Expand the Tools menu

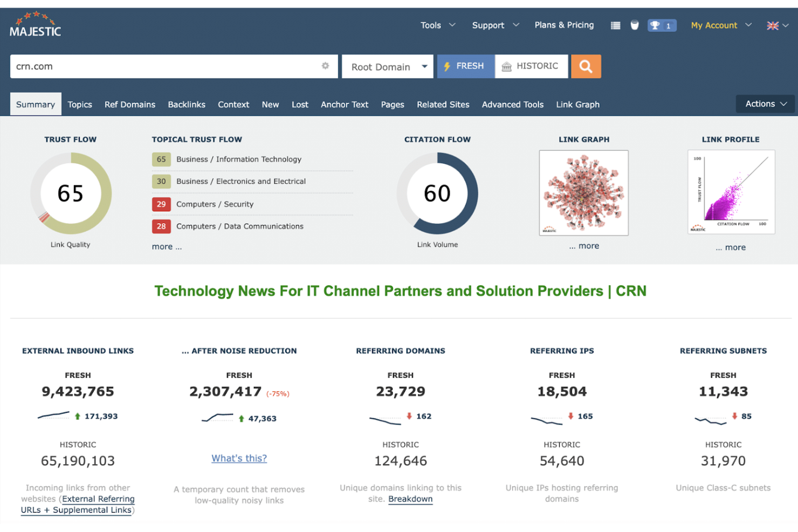438,25
